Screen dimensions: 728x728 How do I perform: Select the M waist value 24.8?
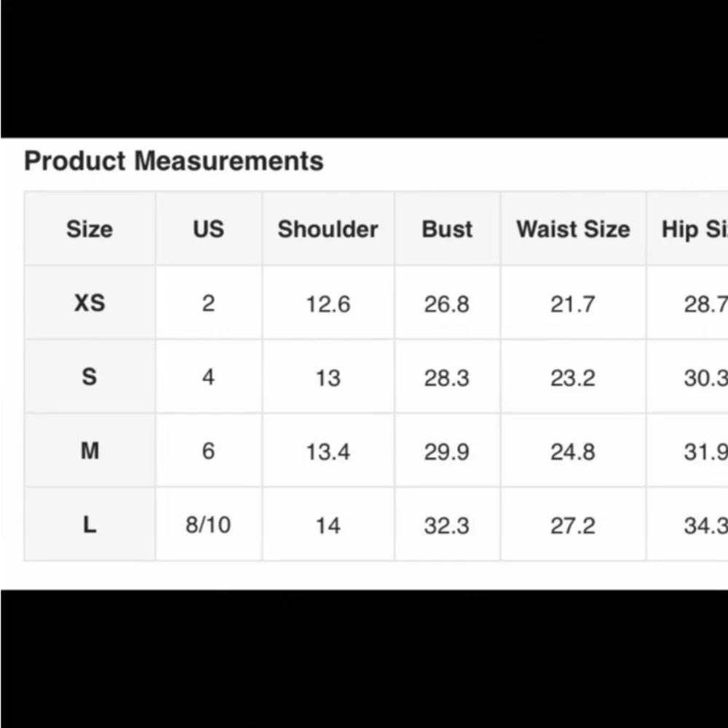click(x=573, y=452)
